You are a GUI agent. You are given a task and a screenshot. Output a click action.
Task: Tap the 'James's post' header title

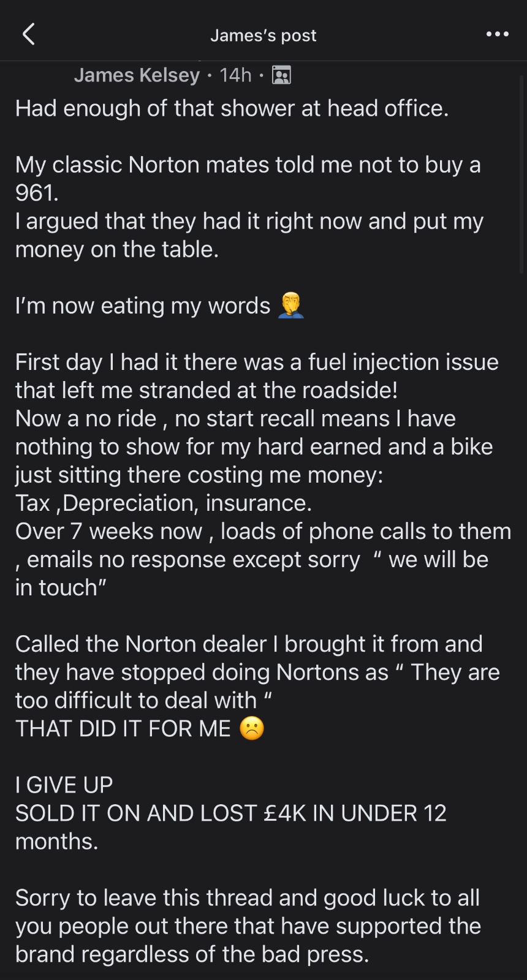point(263,36)
